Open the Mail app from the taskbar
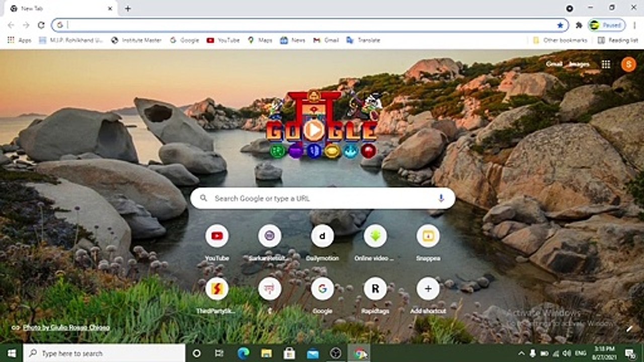The width and height of the screenshot is (644, 362). pyautogui.click(x=312, y=353)
